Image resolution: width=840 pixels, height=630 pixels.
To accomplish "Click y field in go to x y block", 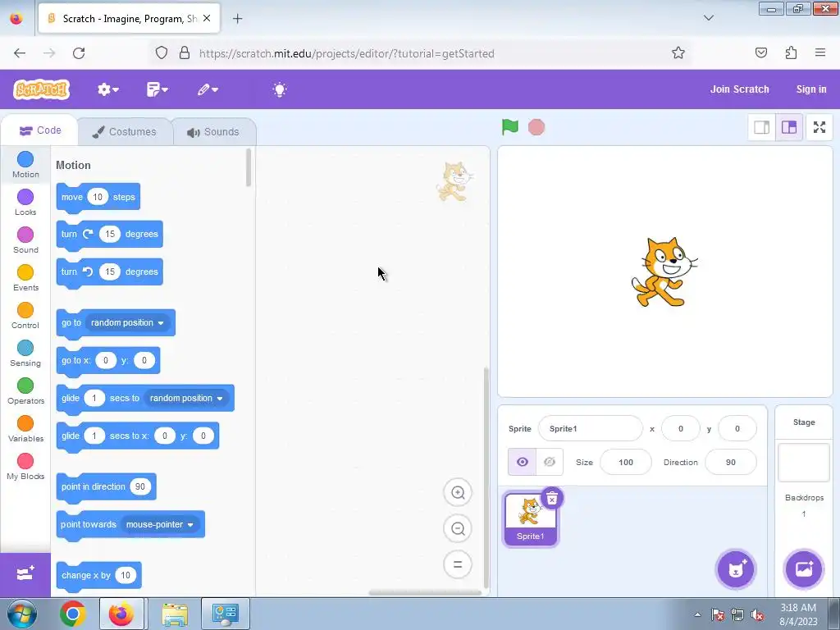I will coord(144,361).
